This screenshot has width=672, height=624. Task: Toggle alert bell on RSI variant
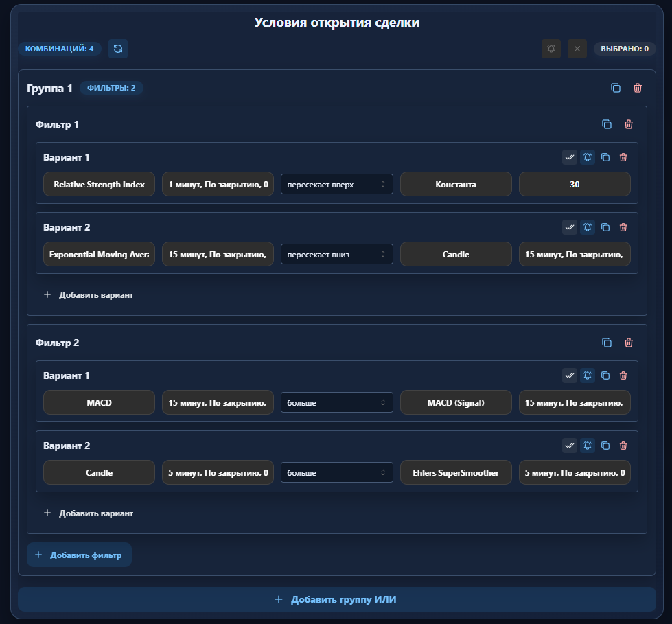(x=588, y=157)
